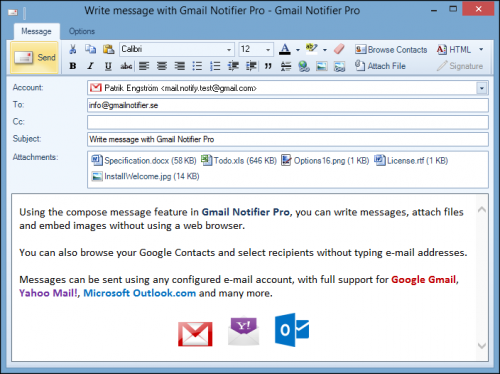Maximize the compose window
The image size is (500, 374).
pyautogui.click(x=453, y=9)
